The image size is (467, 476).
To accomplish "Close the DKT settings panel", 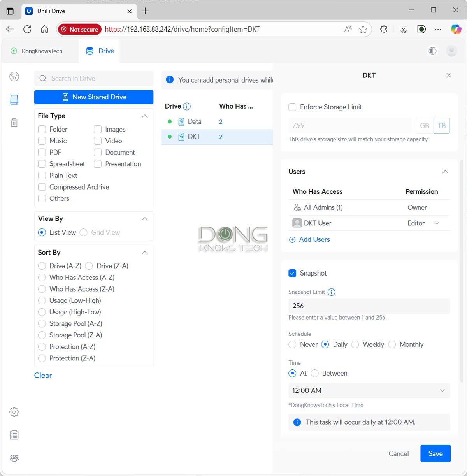I will coord(449,76).
